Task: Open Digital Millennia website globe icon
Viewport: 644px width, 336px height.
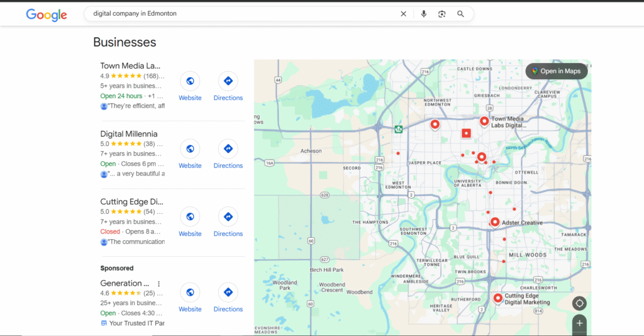Action: pyautogui.click(x=190, y=148)
